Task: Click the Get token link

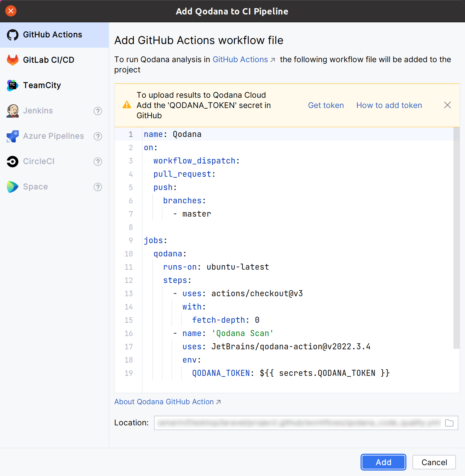Action: [326, 105]
